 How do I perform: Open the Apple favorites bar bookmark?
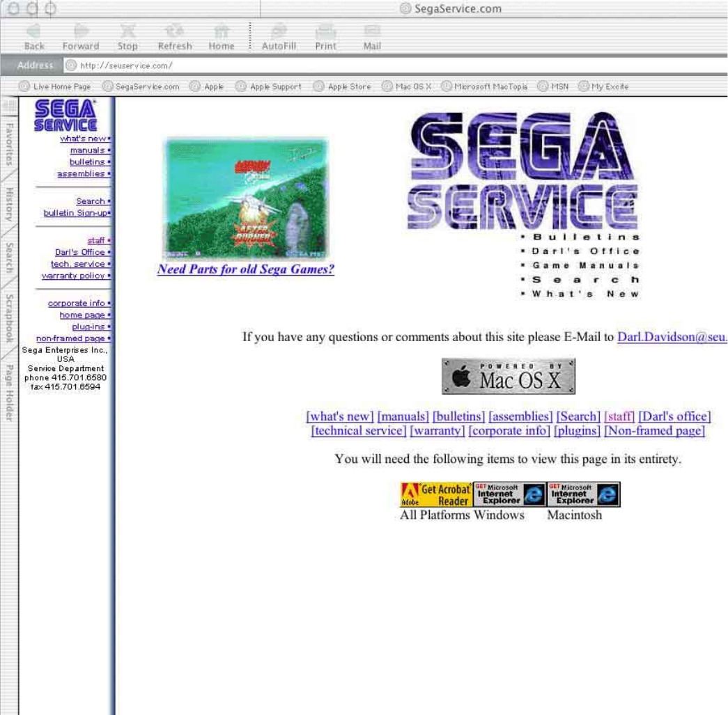[207, 86]
